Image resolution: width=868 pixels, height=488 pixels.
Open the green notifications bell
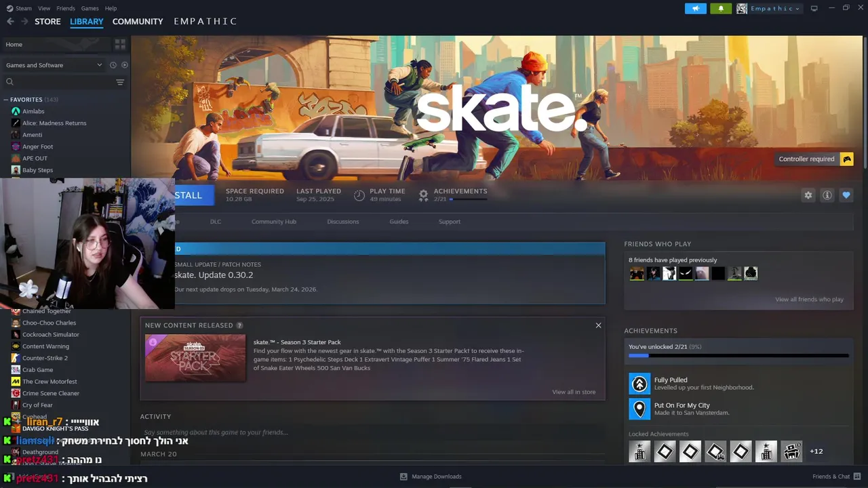[721, 8]
